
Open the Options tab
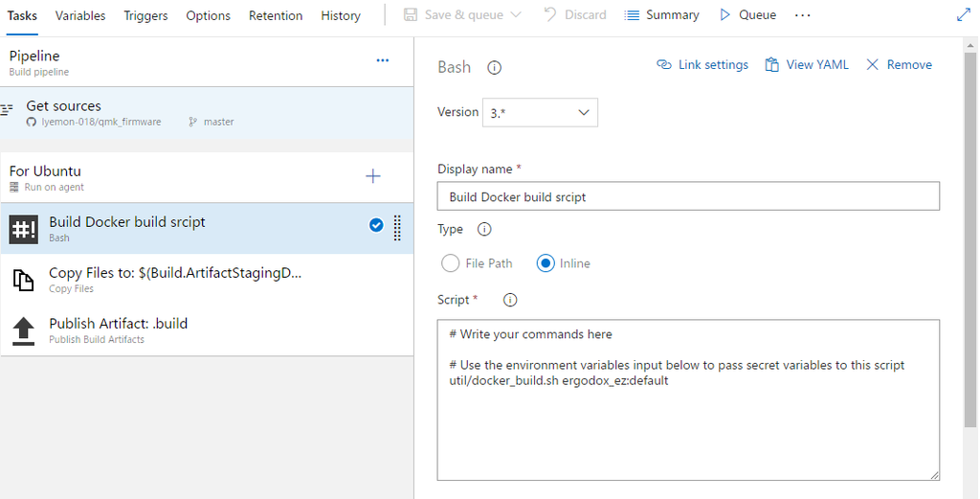[208, 15]
